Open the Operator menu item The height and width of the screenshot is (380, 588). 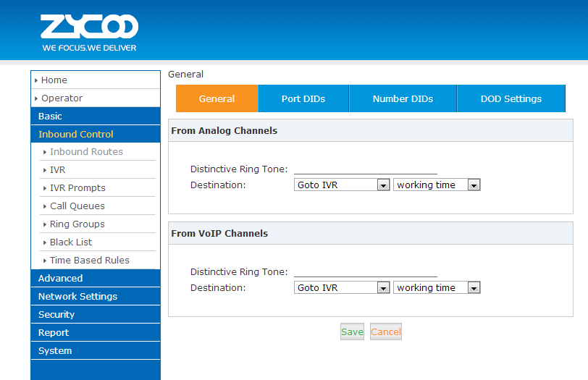(62, 98)
